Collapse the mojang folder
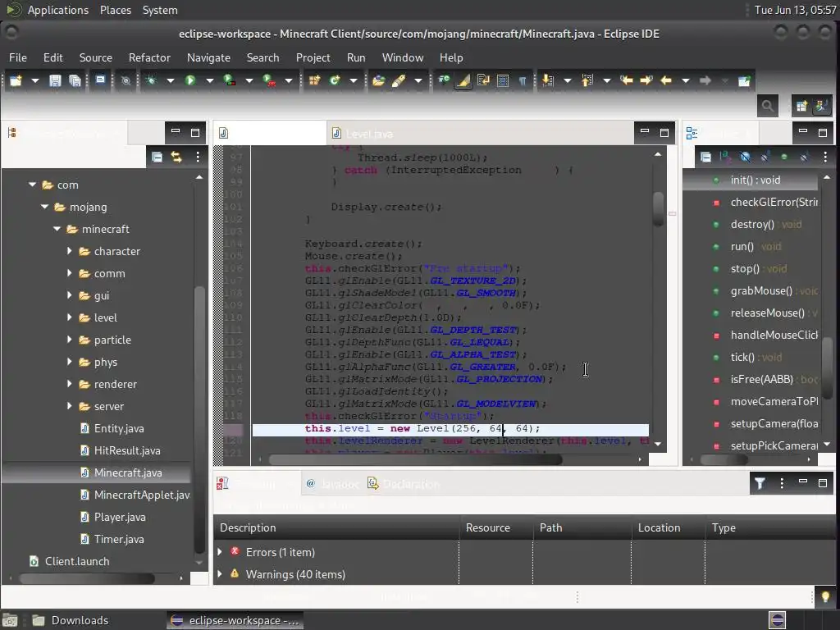 tap(44, 206)
